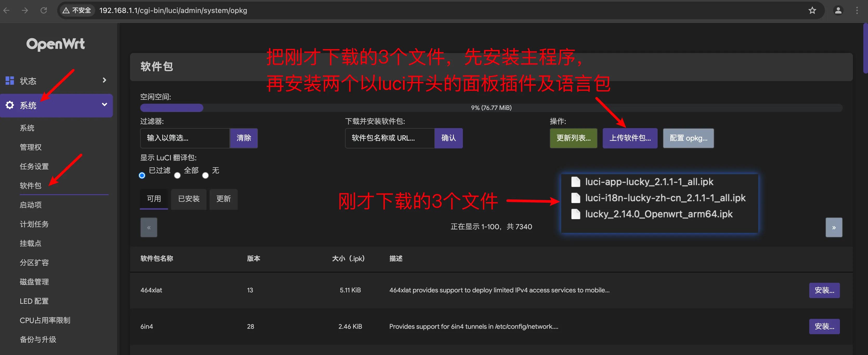Open 备份与升级 in the sidebar
This screenshot has height=355, width=868.
tap(38, 339)
